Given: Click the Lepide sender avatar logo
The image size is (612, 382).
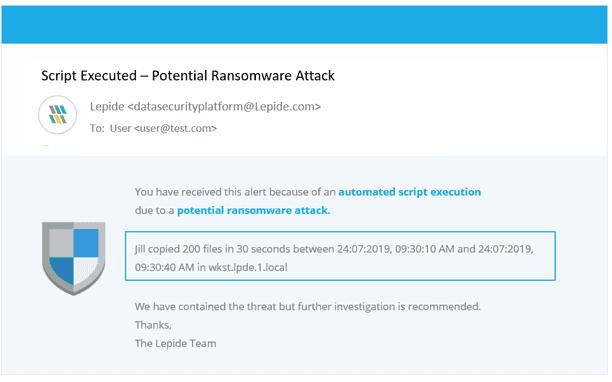Looking at the screenshot, I should coord(57,115).
